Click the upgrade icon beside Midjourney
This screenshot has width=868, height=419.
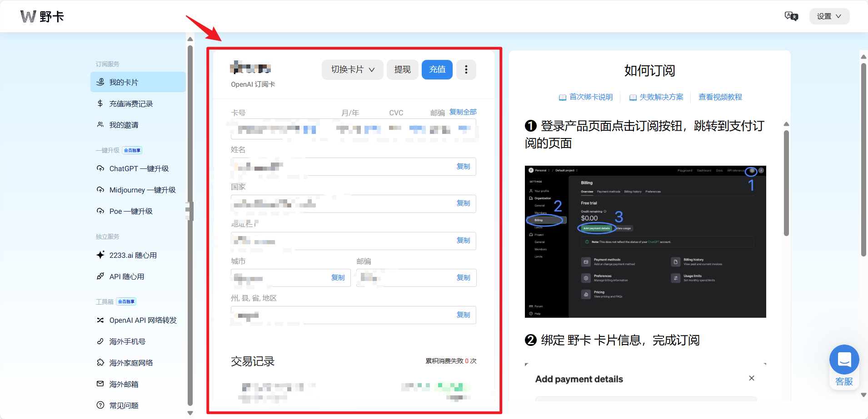[x=100, y=190]
